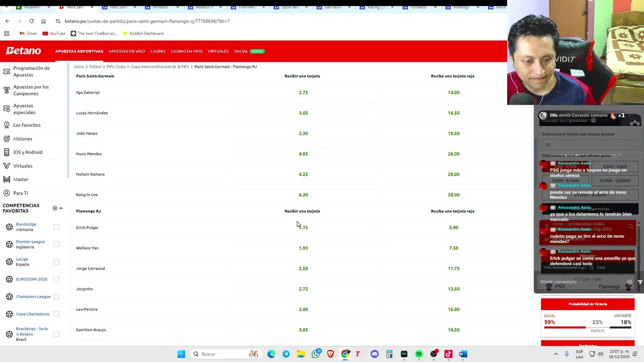Click Apuestas especiales sidebar icon
This screenshot has width=644, height=362.
[7, 109]
